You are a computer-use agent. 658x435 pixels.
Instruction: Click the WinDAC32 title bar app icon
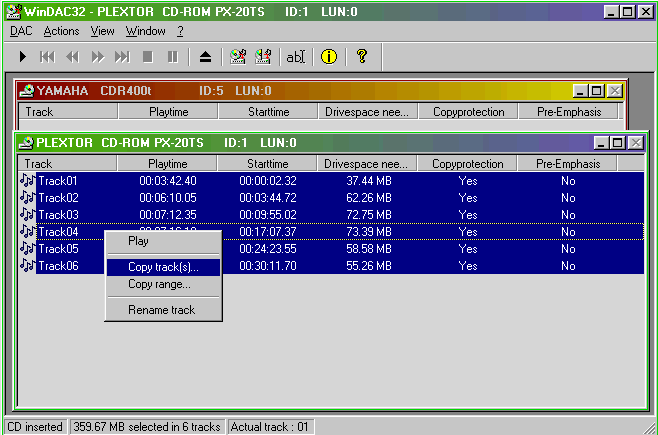14,12
